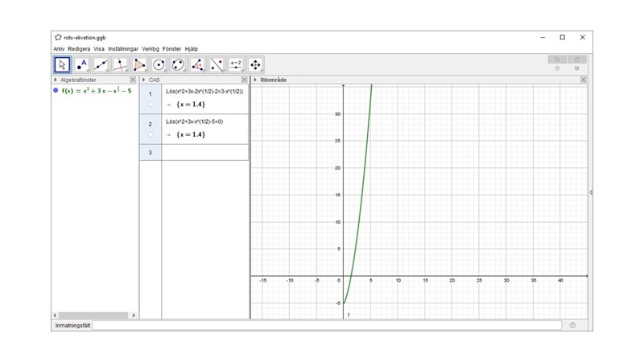Select the Circle with center tool
This screenshot has height=362, width=644.
pyautogui.click(x=159, y=65)
